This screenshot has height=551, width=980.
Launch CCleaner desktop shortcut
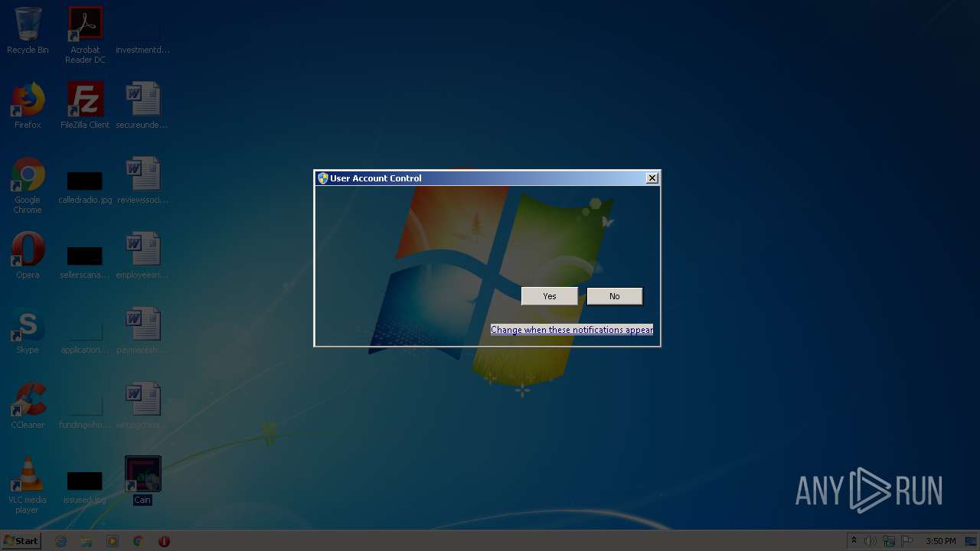[28, 406]
